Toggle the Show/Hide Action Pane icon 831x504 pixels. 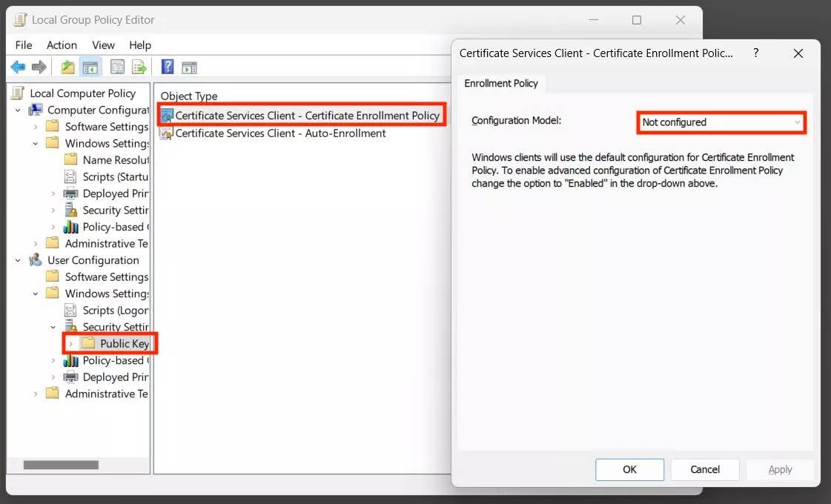click(189, 67)
